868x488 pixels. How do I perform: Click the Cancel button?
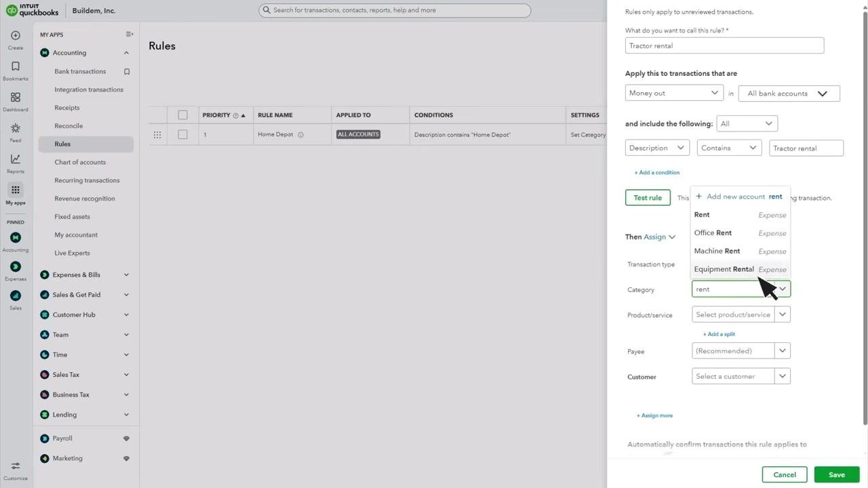pos(785,474)
